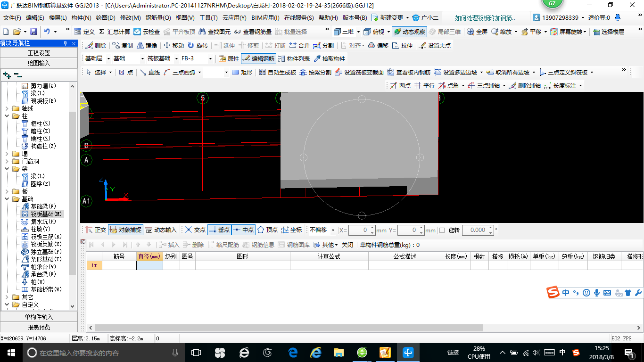The height and width of the screenshot is (362, 644).
Task: Open the 构件(N) menu
Action: click(x=81, y=18)
